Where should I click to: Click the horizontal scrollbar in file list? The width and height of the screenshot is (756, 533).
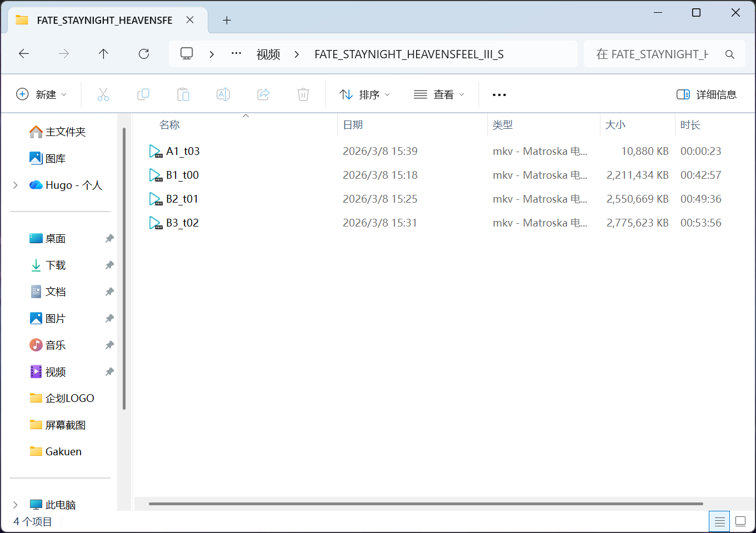(x=426, y=504)
